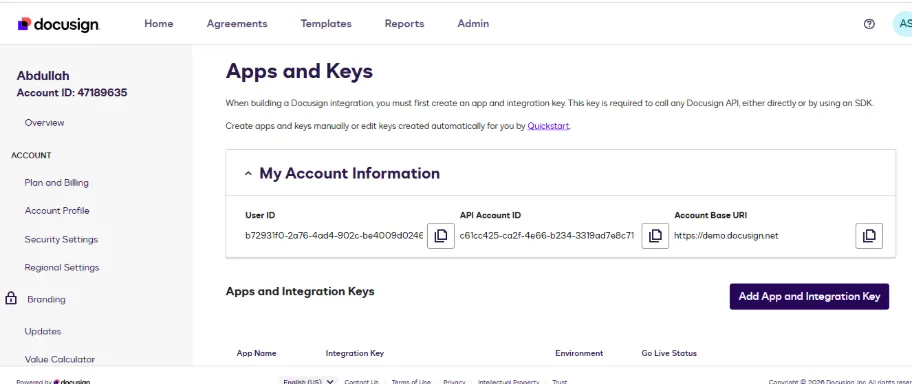
Task: Click the ACCOUNT section label in sidebar
Action: 31,155
